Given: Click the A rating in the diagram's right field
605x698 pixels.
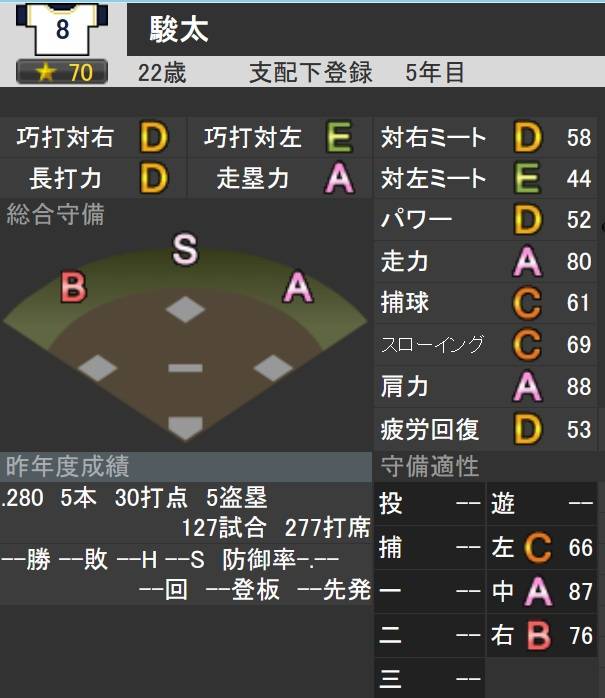Looking at the screenshot, I should (297, 288).
